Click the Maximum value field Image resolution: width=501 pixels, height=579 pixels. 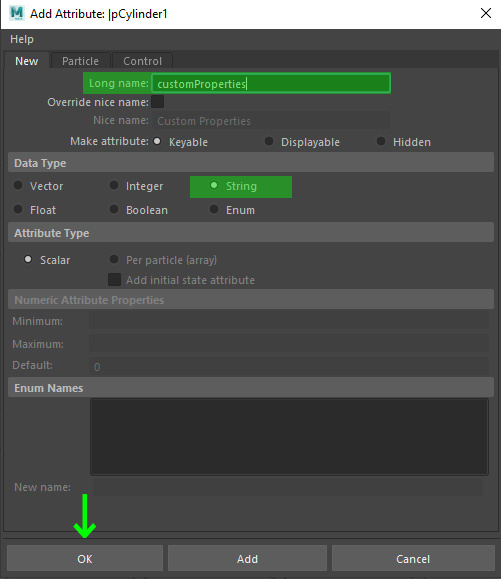[289, 343]
